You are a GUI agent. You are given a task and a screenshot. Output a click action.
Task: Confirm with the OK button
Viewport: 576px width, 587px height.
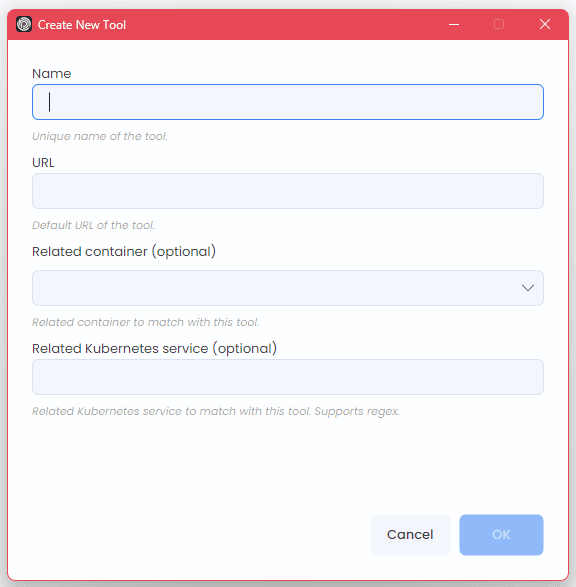[x=501, y=535]
